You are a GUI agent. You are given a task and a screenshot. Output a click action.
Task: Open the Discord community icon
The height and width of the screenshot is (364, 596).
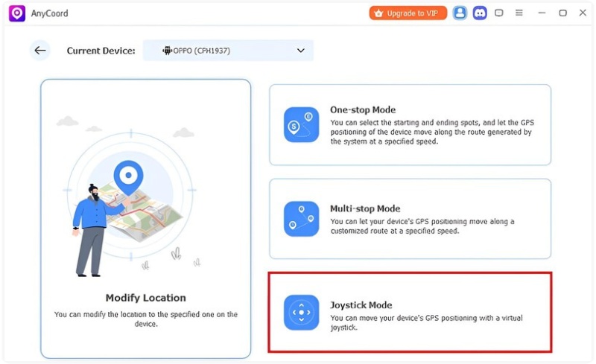[480, 13]
